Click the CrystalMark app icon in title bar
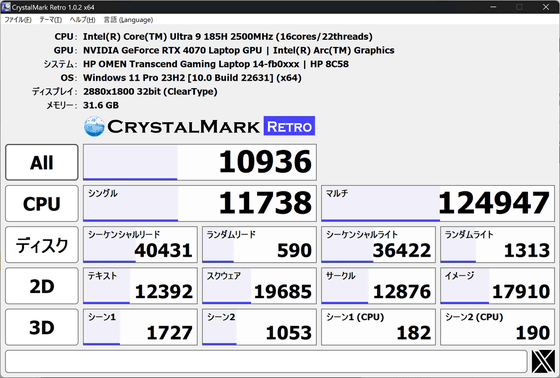 6,7
